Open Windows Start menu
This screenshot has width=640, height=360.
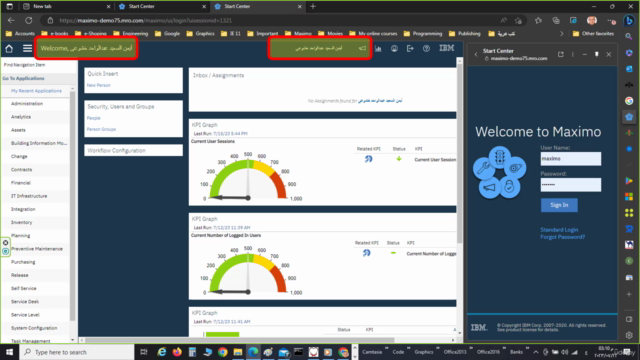pos(9,352)
